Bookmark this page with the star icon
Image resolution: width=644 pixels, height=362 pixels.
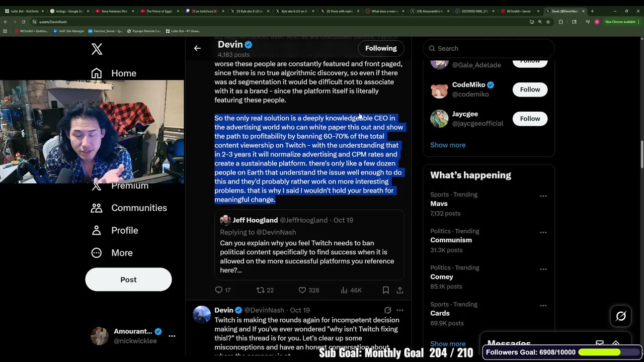[x=547, y=22]
